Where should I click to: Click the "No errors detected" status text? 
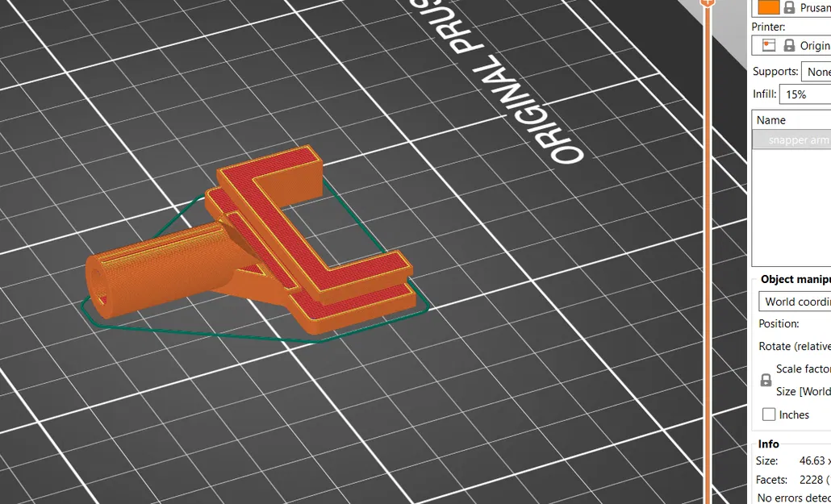click(794, 498)
